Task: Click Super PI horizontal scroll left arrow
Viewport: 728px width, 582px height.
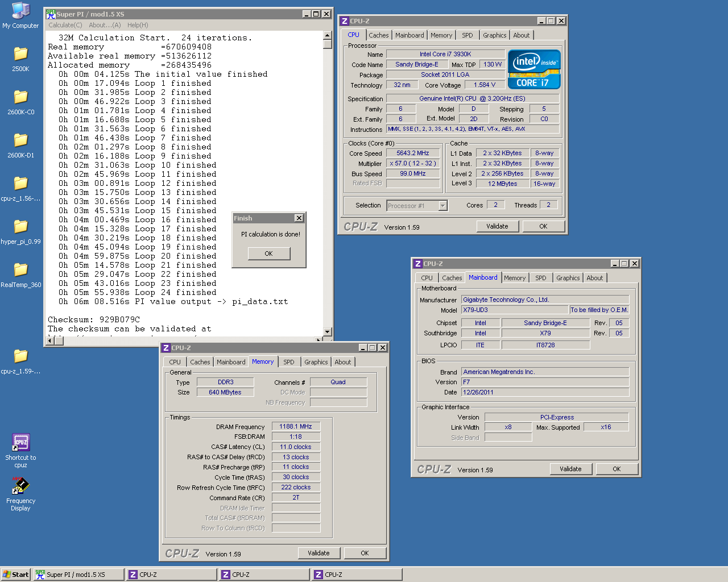Action: click(51, 340)
